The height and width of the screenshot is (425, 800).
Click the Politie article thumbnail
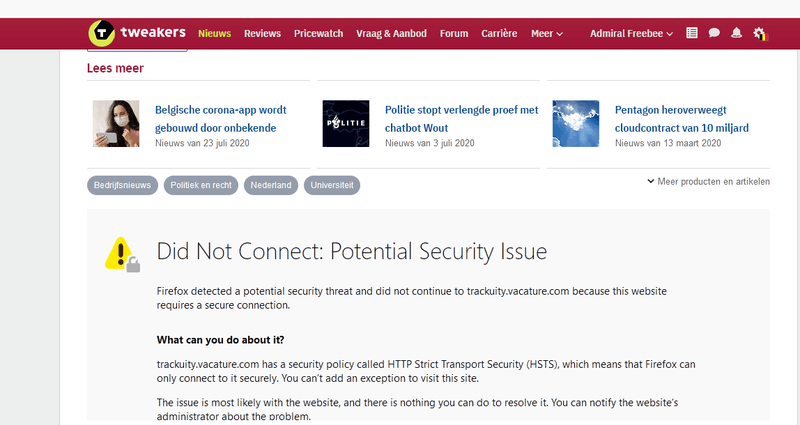point(346,123)
